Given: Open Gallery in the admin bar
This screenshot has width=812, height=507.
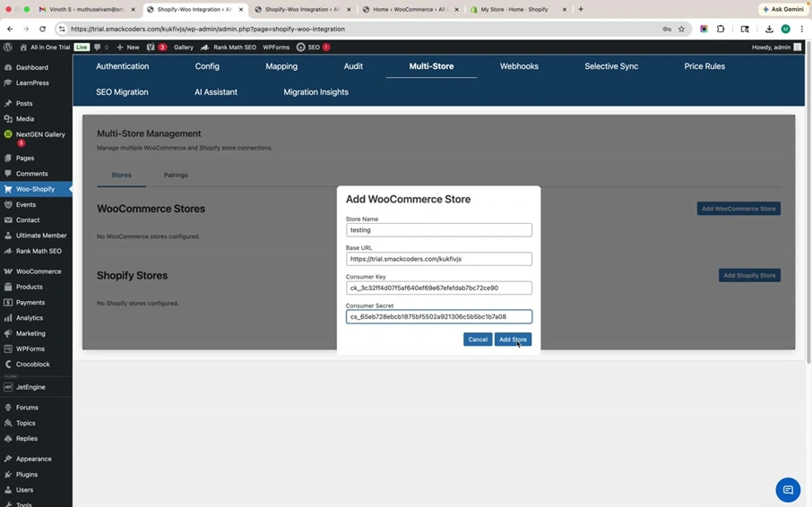Looking at the screenshot, I should 184,47.
